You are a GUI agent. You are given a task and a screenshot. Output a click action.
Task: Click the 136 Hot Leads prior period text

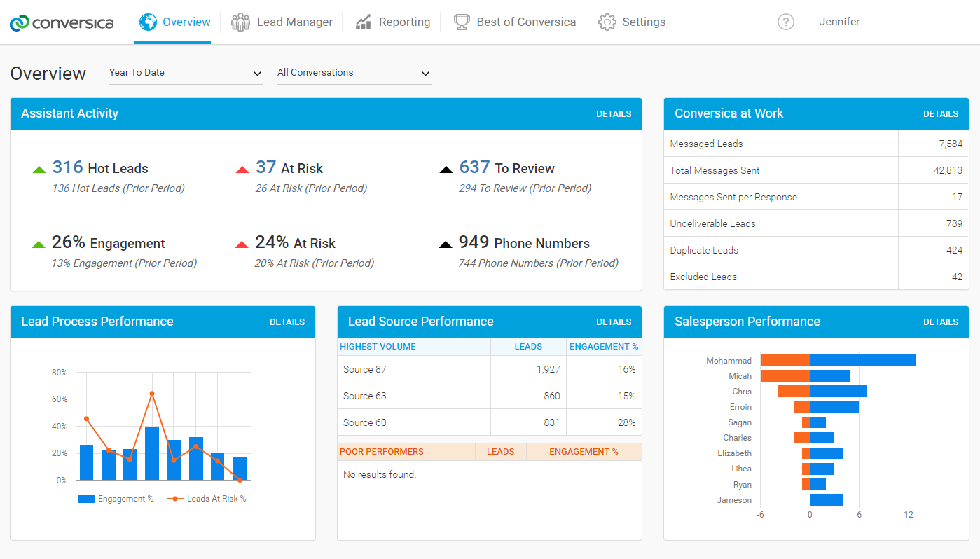118,188
